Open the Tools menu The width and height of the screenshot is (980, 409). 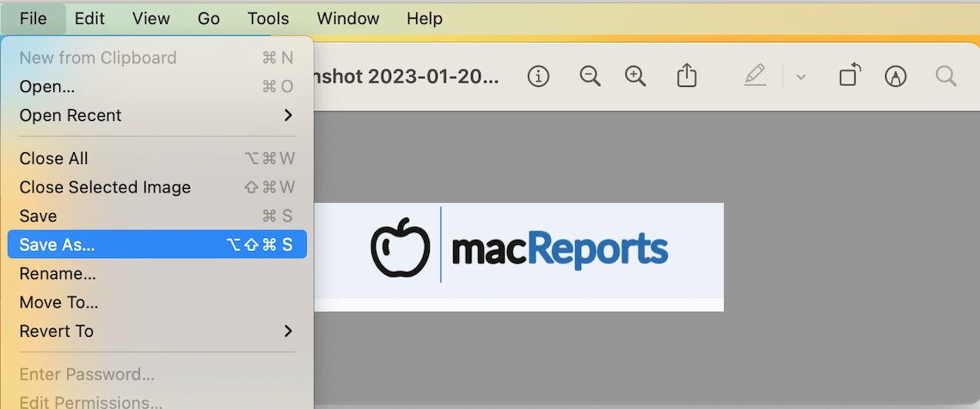pos(268,18)
